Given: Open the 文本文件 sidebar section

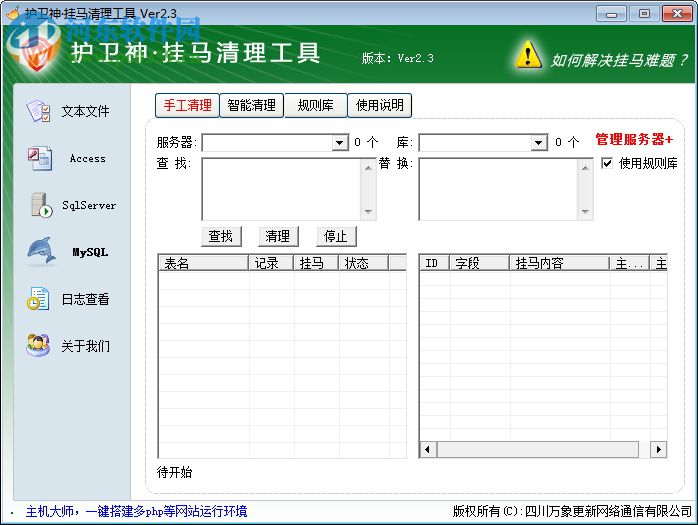Looking at the screenshot, I should coord(85,111).
